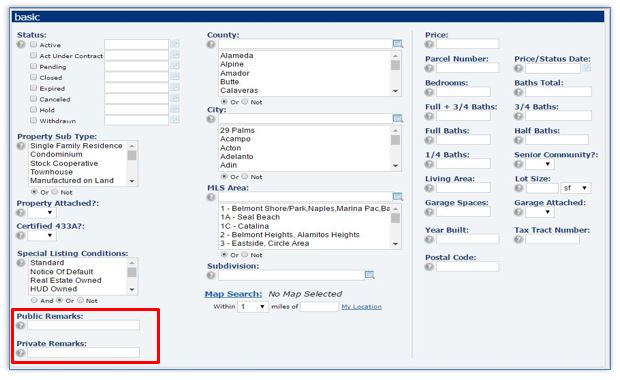
Task: Open the Property Attached dropdown
Action: click(x=42, y=213)
